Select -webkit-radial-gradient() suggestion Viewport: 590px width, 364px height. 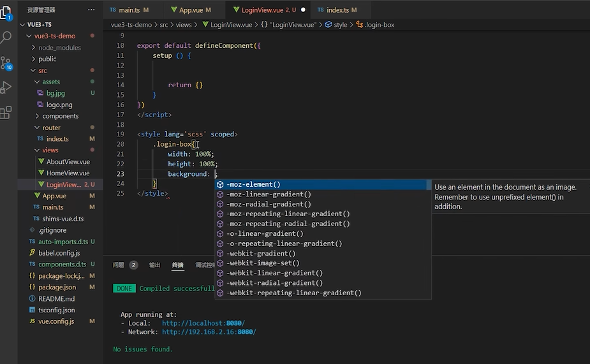(x=323, y=283)
